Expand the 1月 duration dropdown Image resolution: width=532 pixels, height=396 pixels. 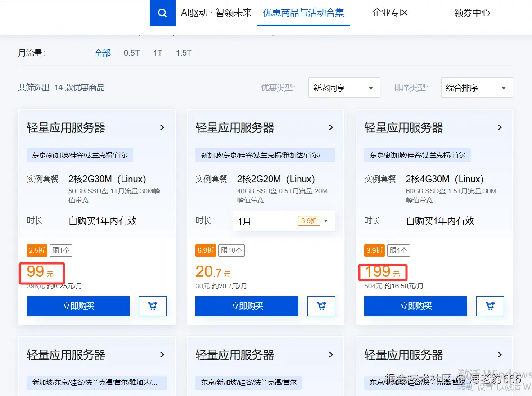(284, 221)
